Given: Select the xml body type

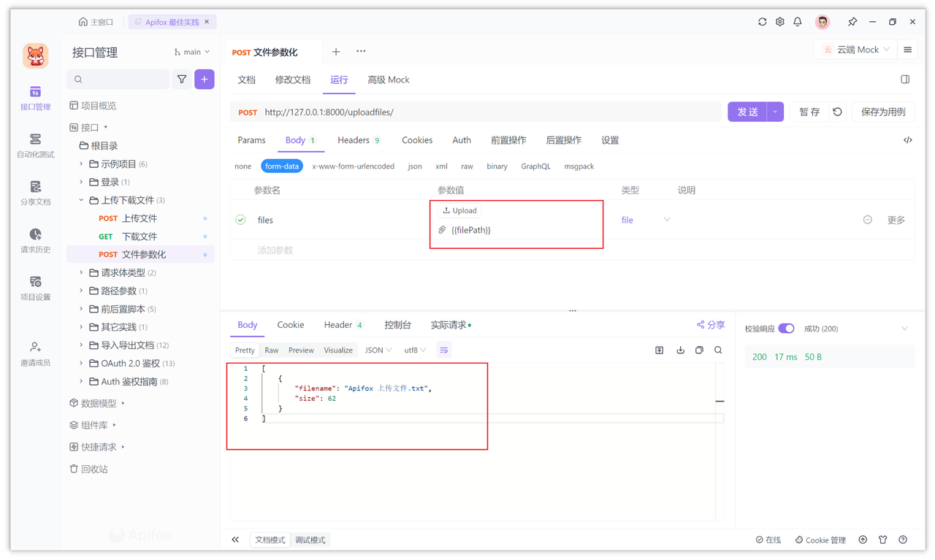Looking at the screenshot, I should tap(441, 166).
